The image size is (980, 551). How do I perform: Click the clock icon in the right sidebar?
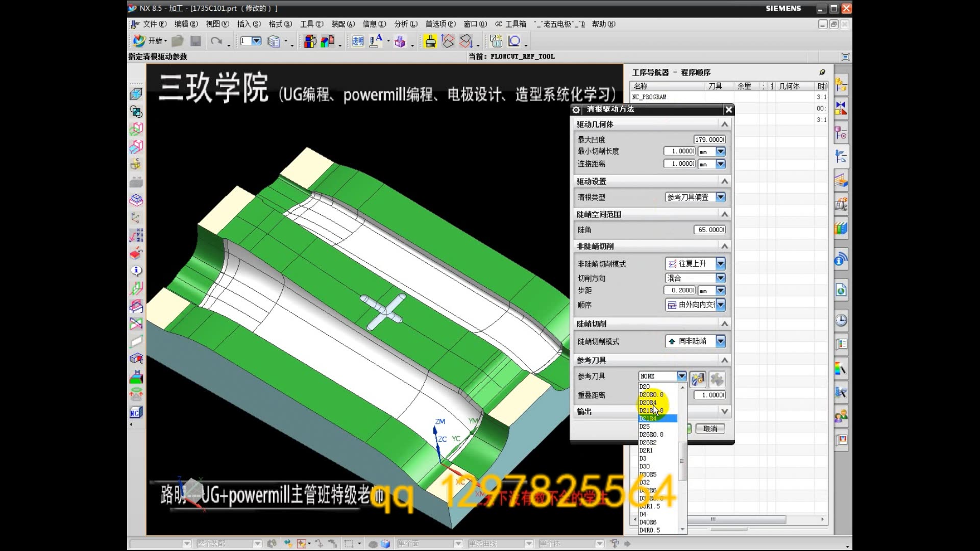pyautogui.click(x=841, y=320)
